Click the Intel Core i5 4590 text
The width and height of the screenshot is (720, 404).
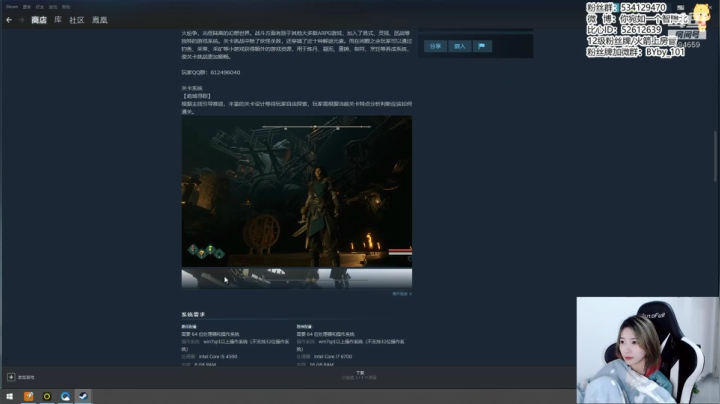pyautogui.click(x=218, y=356)
